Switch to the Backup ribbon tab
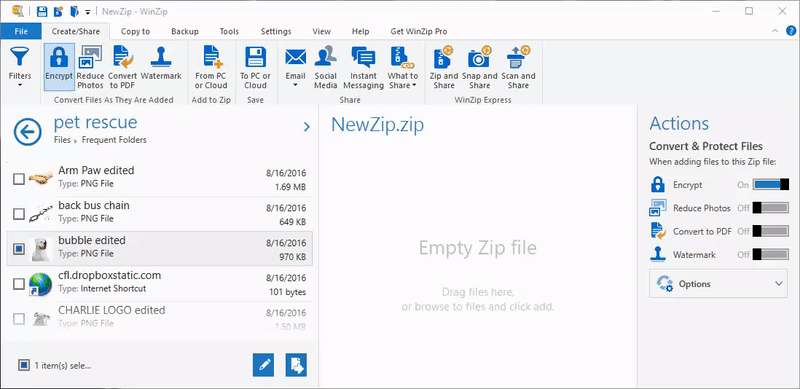 (185, 31)
